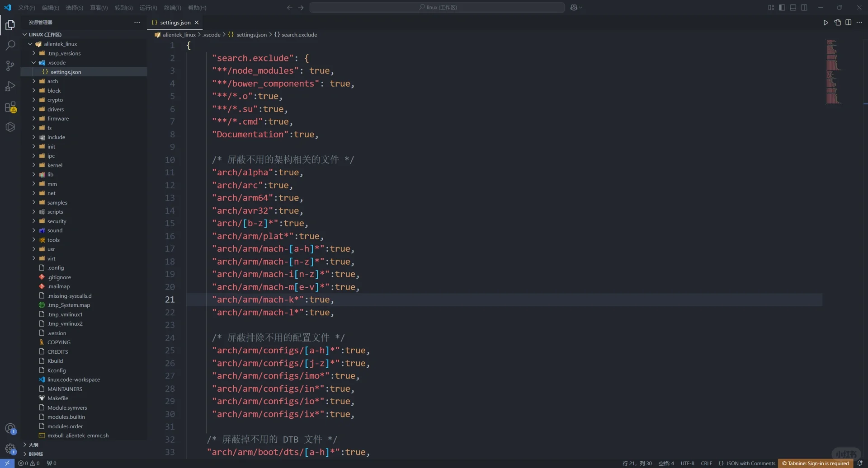
Task: Toggle the secondary side bar visibility
Action: [804, 8]
